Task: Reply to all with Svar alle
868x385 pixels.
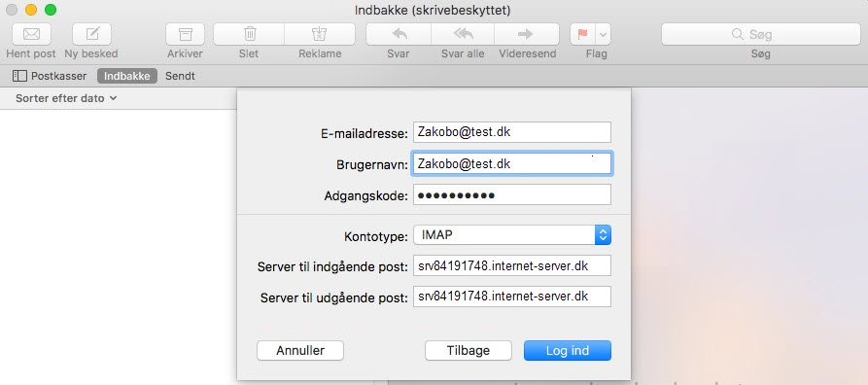Action: (463, 34)
